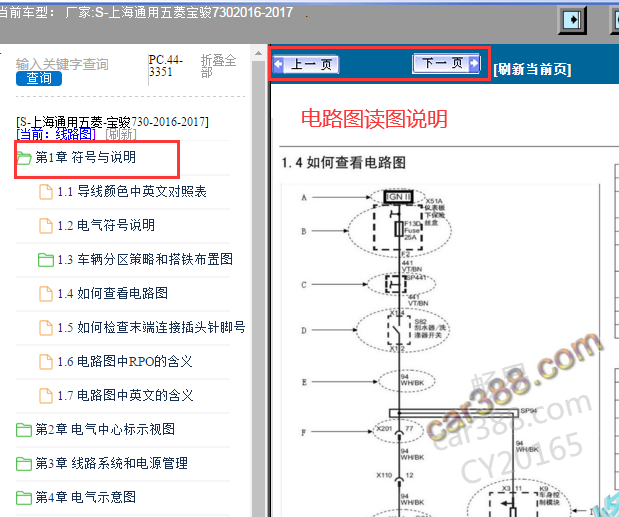Click the IGN II box in circuit diagram

coord(398,197)
